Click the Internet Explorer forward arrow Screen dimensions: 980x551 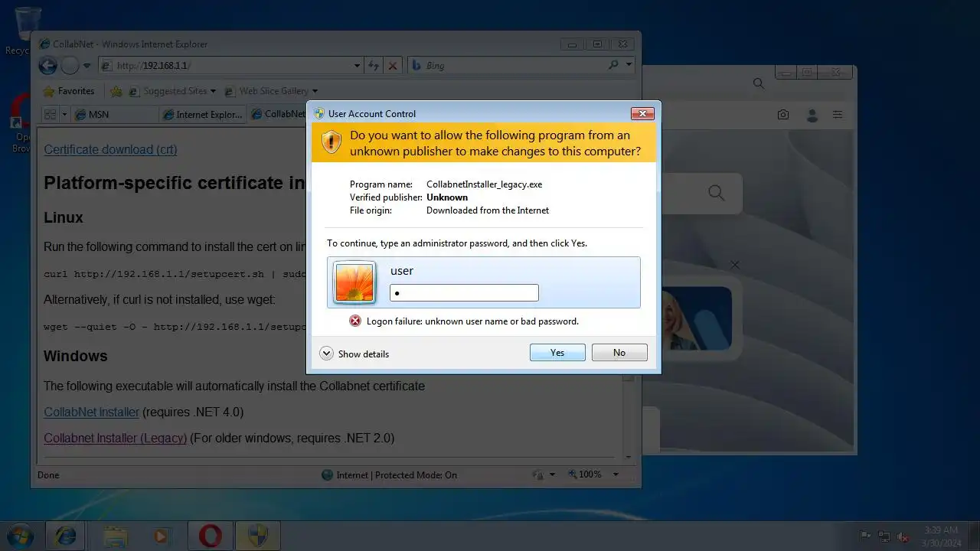70,66
